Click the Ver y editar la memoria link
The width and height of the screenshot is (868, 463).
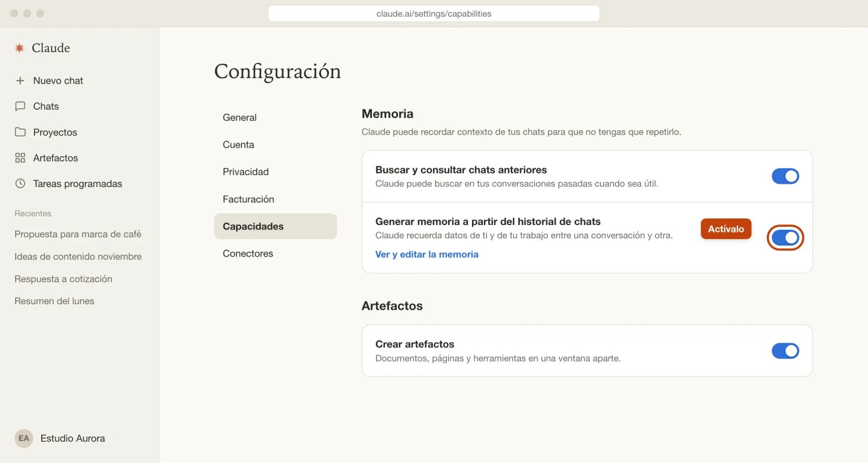point(427,254)
